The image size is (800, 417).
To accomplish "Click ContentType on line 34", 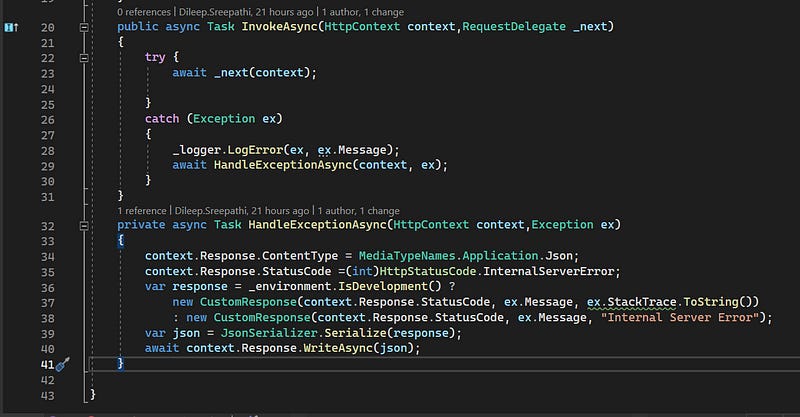I will [300, 256].
